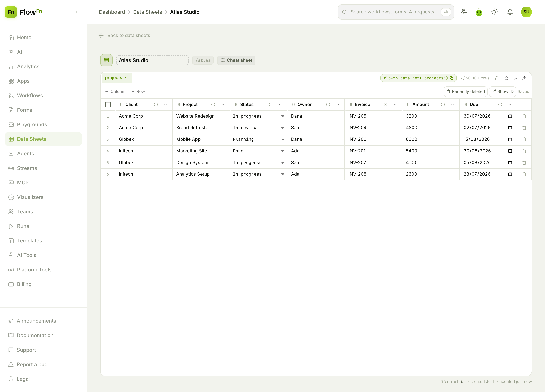Go to Data Sheets breadcrumb
This screenshot has height=392, width=545.
147,12
